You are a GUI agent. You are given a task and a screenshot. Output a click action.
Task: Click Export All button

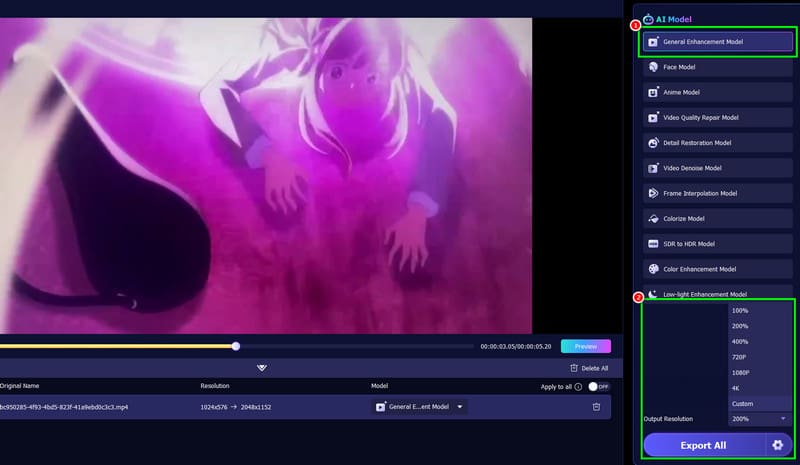click(x=704, y=445)
